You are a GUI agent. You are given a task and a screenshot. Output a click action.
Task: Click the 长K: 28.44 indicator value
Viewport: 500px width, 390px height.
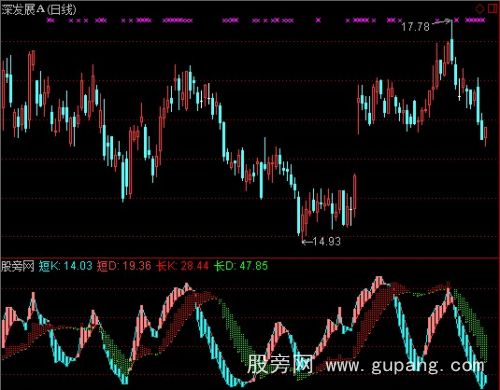pos(182,266)
